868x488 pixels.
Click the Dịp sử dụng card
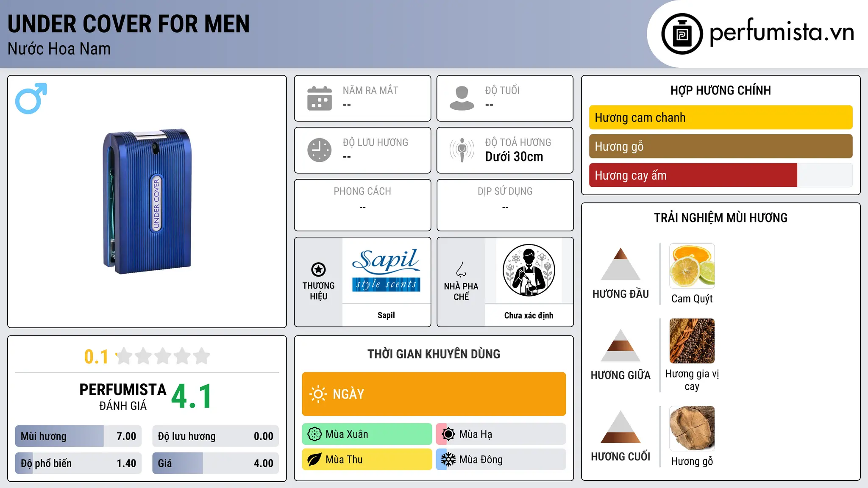[505, 205]
